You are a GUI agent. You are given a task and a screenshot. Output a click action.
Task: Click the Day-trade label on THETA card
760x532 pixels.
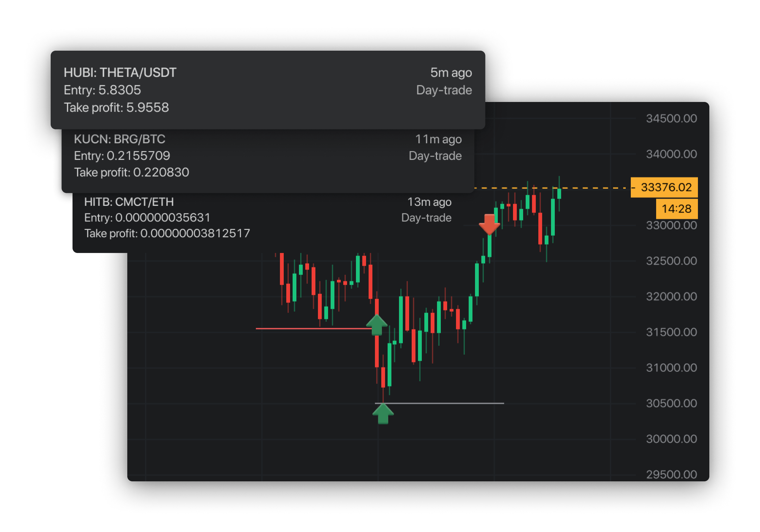pyautogui.click(x=444, y=90)
